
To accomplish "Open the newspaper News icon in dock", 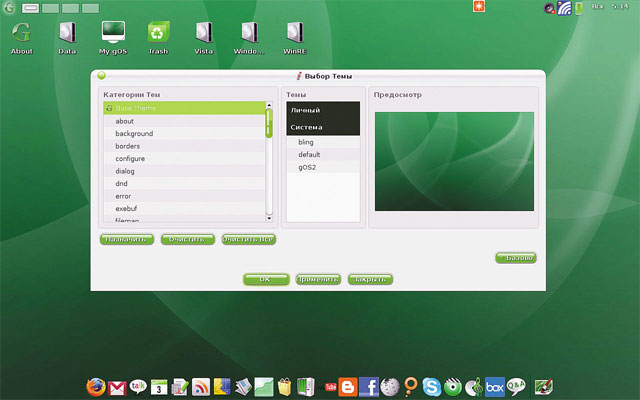I will click(x=243, y=387).
